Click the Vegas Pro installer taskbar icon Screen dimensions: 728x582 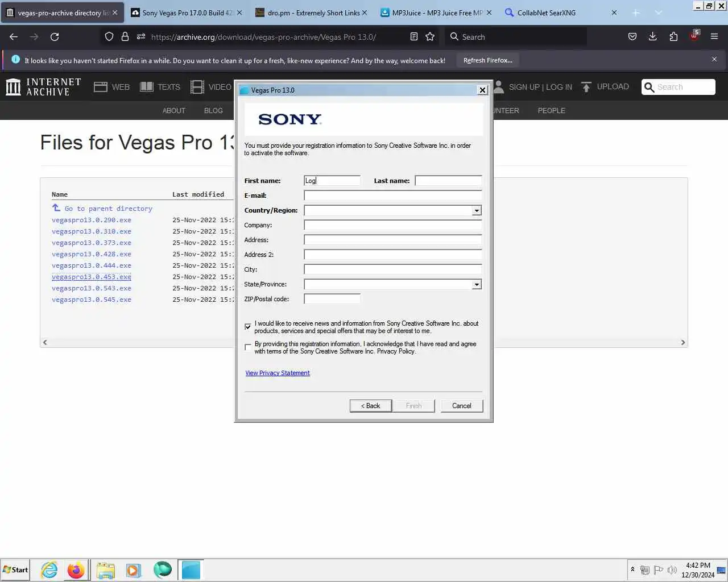191,569
